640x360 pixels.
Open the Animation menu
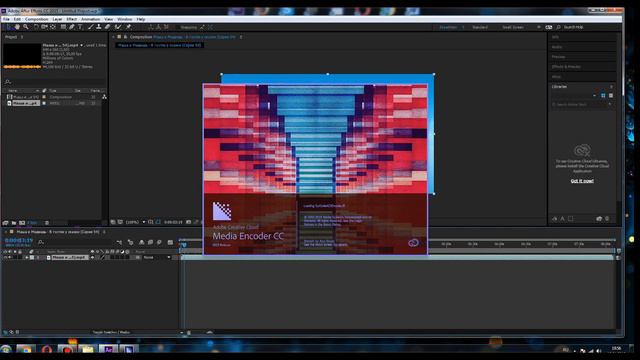[91, 19]
